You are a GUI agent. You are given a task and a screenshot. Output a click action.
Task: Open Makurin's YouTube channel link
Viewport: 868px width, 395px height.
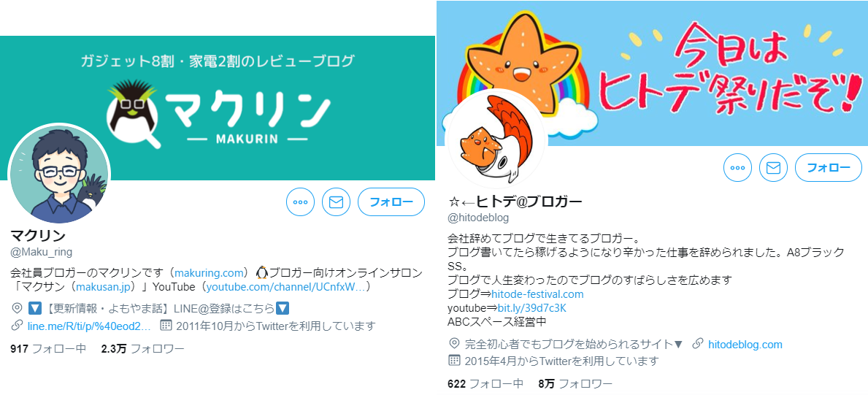tap(286, 287)
